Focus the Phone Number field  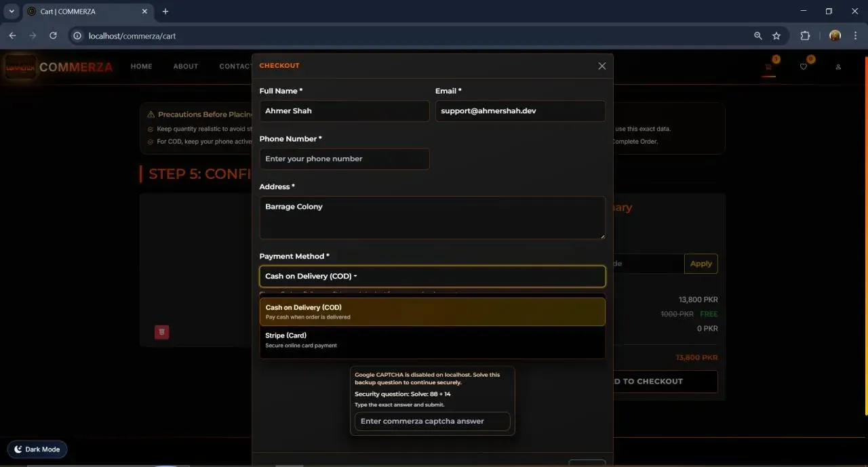click(x=344, y=159)
